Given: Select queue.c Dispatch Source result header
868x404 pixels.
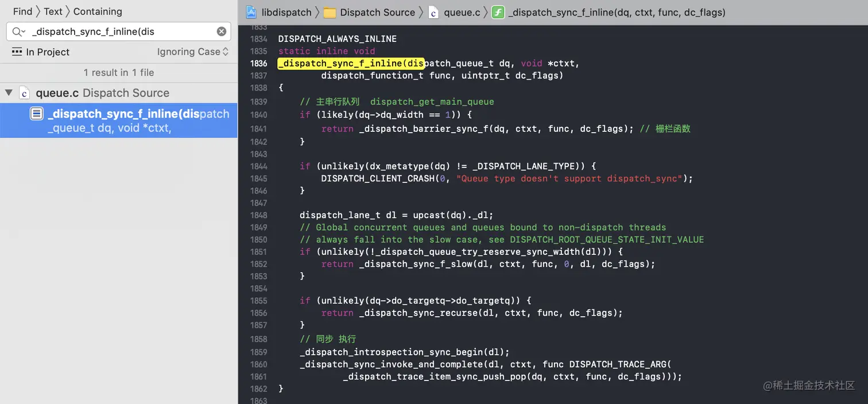Looking at the screenshot, I should point(102,92).
